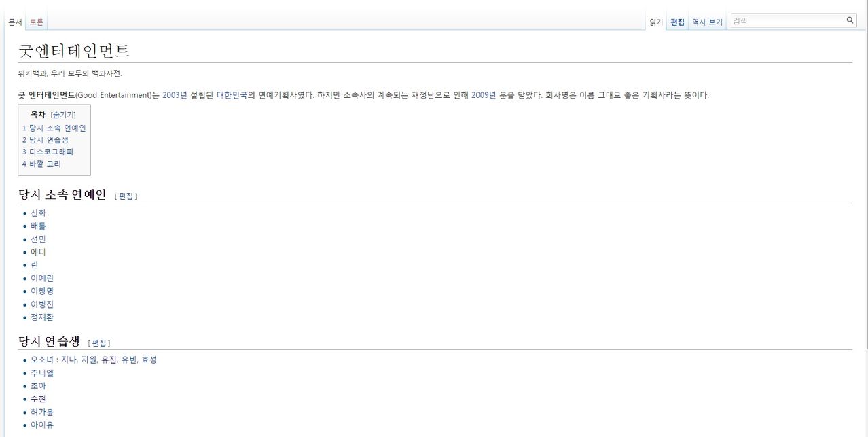The image size is (868, 437).
Task: Open the 지원 link in trainee list
Action: pos(88,360)
